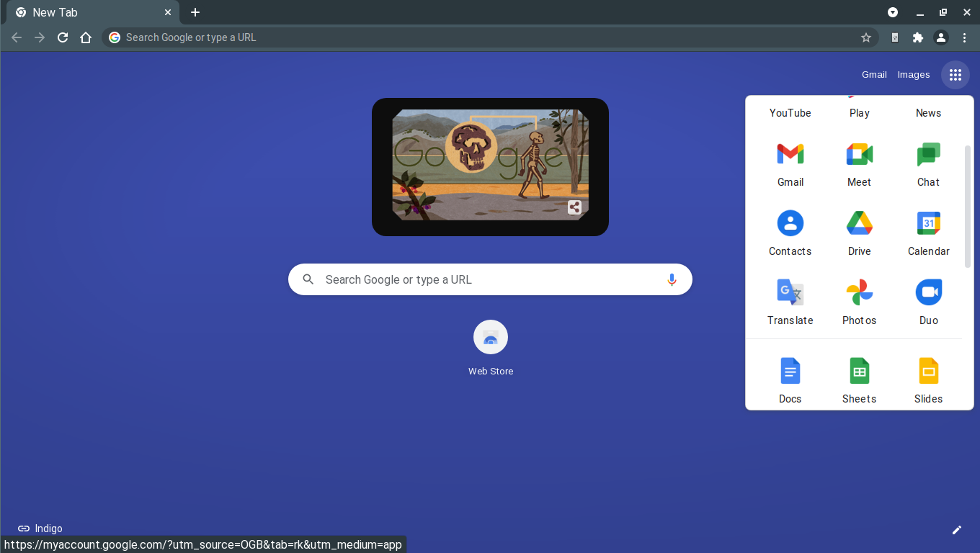Share the Google Doodle
Screen dimensions: 980x553
(574, 207)
